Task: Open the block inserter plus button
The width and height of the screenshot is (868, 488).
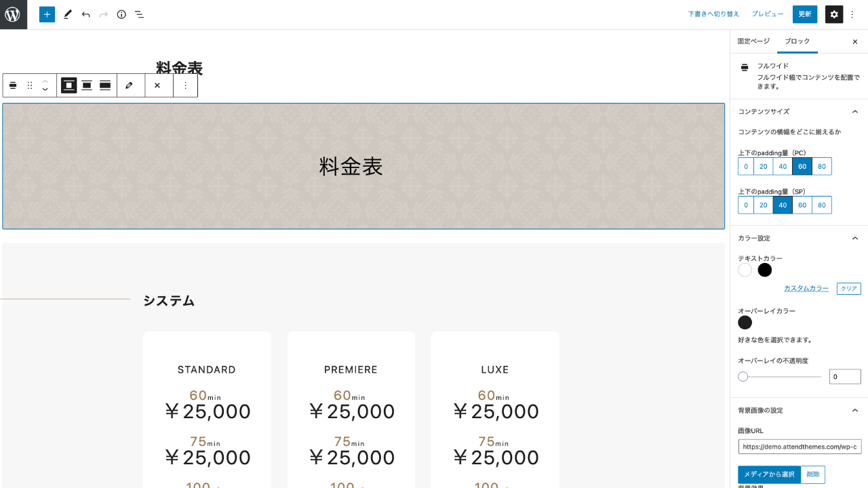Action: 47,14
